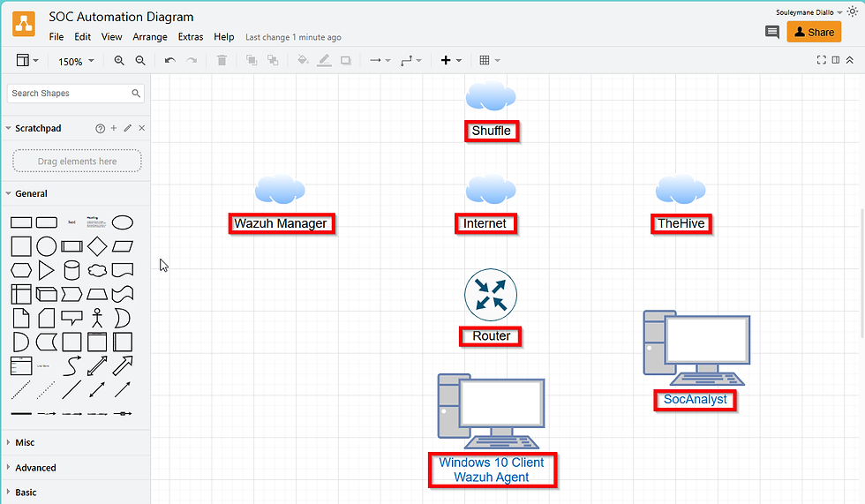Collapse the General shapes section

31,193
